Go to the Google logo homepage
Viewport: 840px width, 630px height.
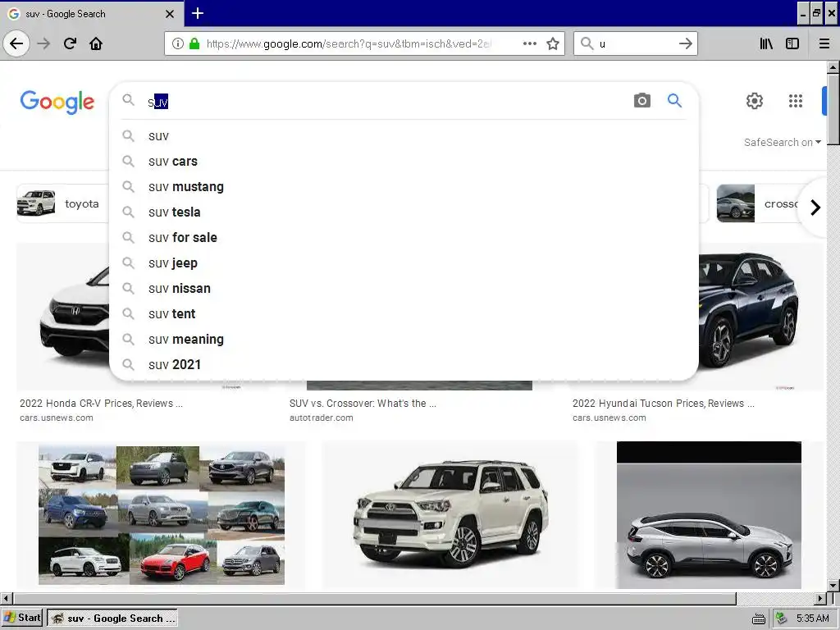pyautogui.click(x=57, y=102)
